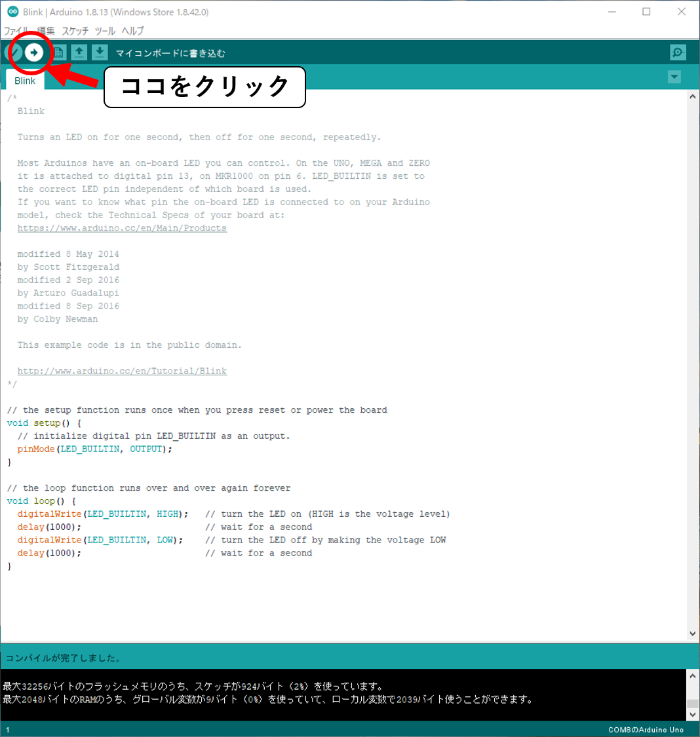Expand the tab options dropdown arrow
The image size is (700, 737).
[x=674, y=77]
